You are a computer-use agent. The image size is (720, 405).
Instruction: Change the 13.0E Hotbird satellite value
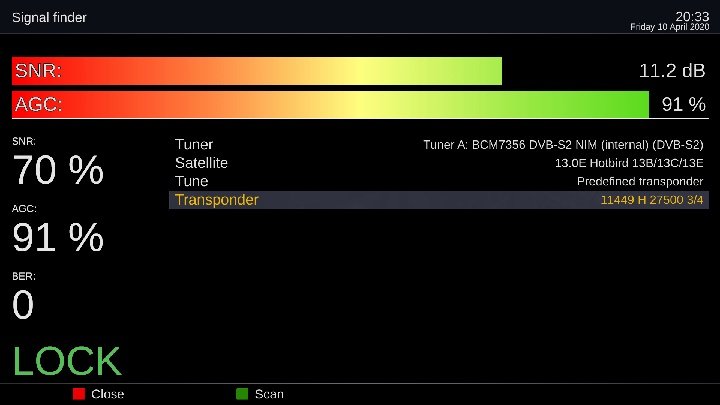pyautogui.click(x=629, y=163)
